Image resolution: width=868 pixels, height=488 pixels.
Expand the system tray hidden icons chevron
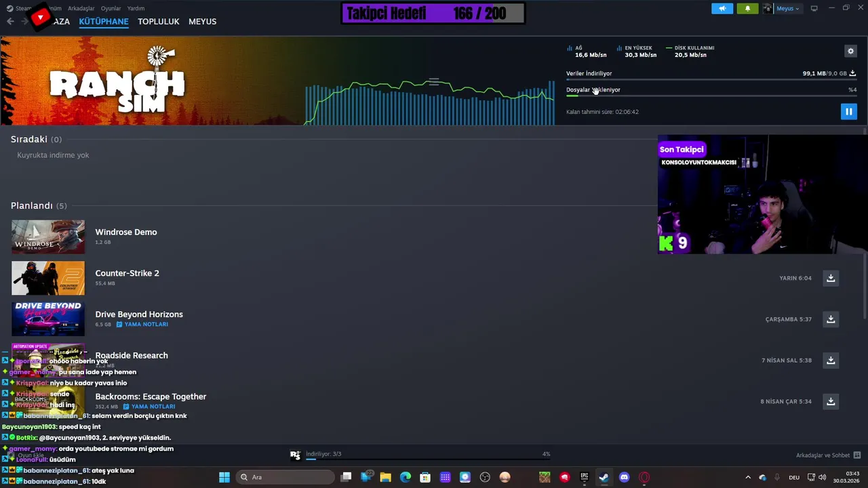[x=748, y=477]
